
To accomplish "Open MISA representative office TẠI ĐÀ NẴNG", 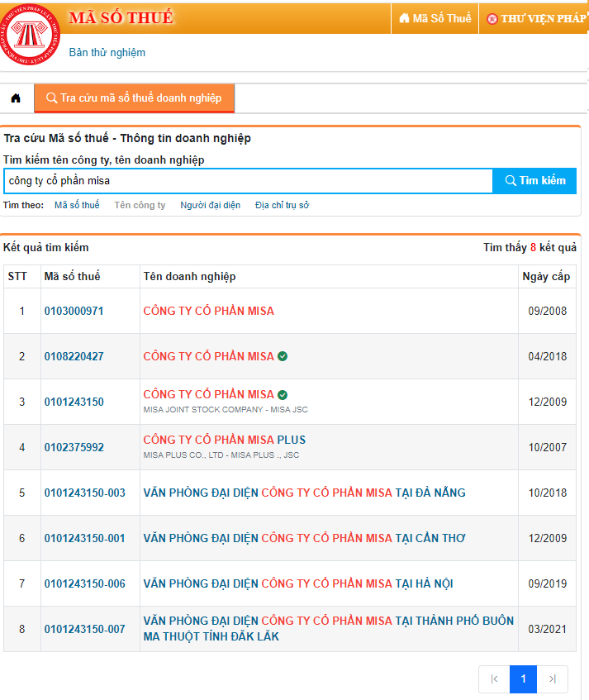I will coord(304,493).
